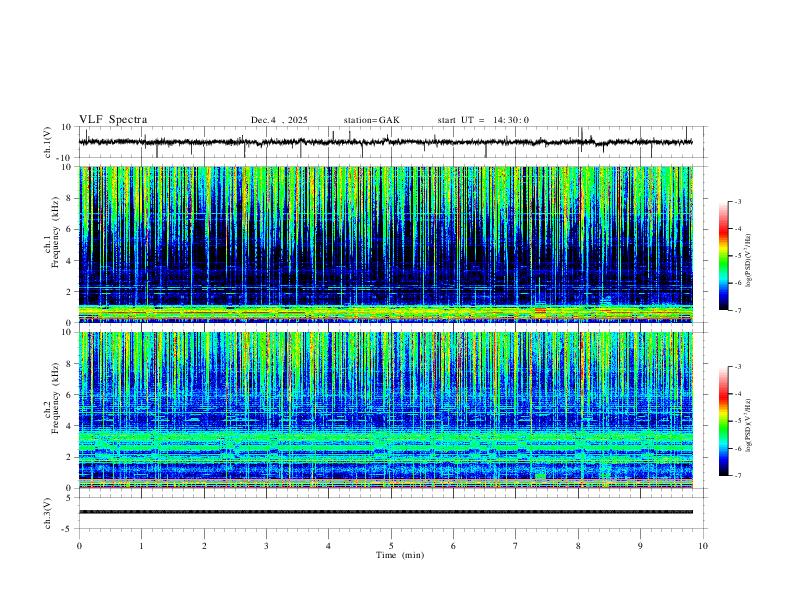Click the lower colorbar beside ch.2 spectrogram
792x612 pixels.
click(x=724, y=421)
